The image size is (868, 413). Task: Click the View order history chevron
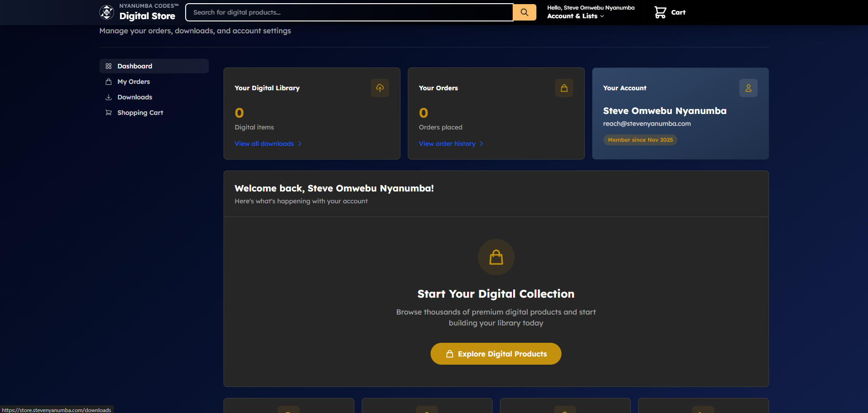[481, 144]
